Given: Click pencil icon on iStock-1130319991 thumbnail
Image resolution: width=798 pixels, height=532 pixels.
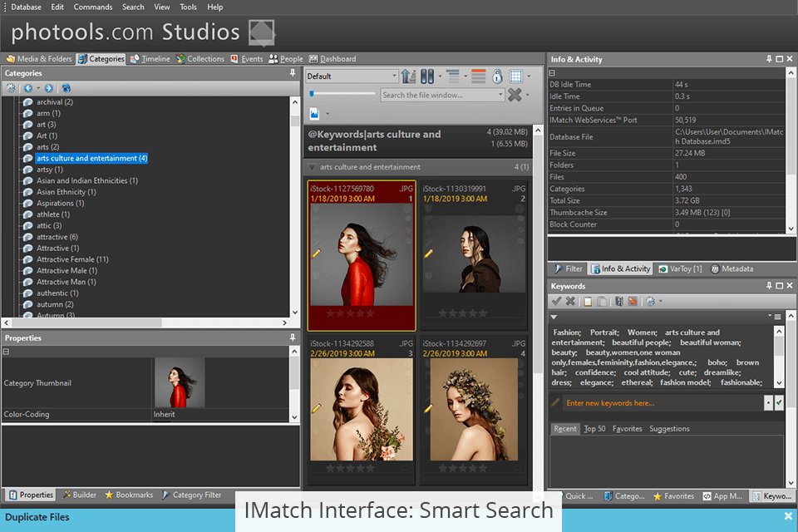Looking at the screenshot, I should (429, 253).
